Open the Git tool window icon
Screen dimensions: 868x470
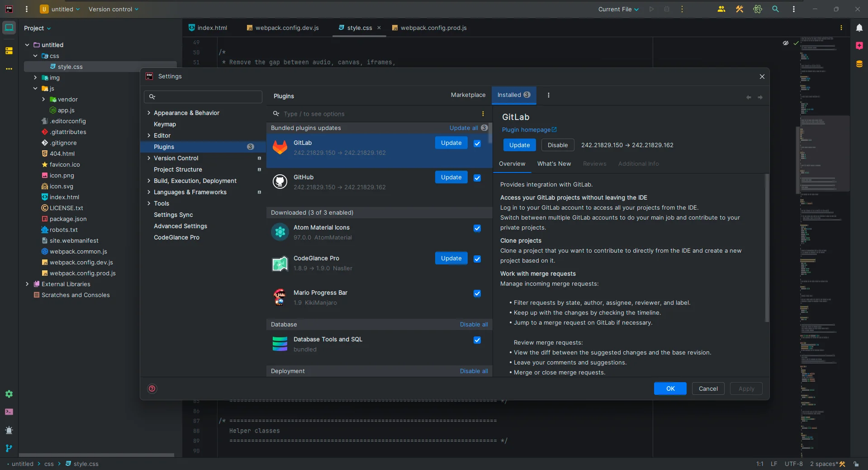click(x=9, y=448)
